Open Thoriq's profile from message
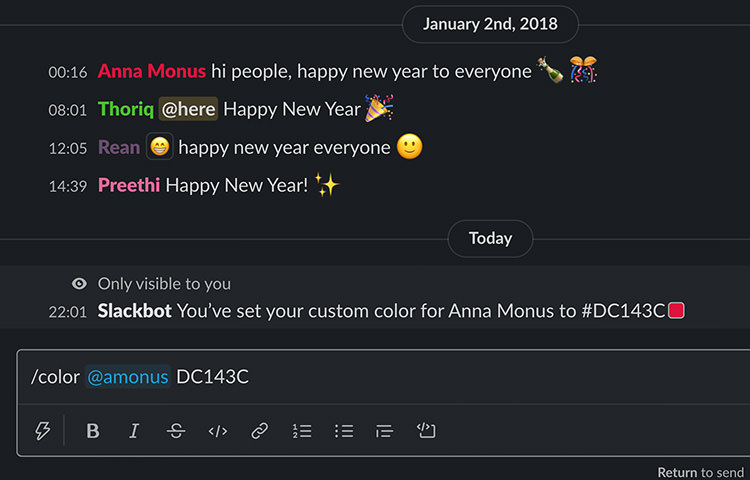750x480 pixels. click(126, 109)
